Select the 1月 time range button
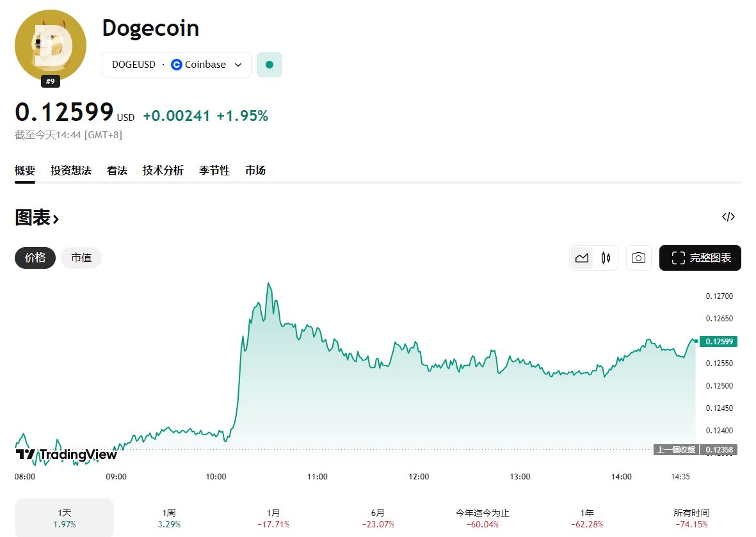Viewport: 756px width, 537px height. (x=273, y=518)
